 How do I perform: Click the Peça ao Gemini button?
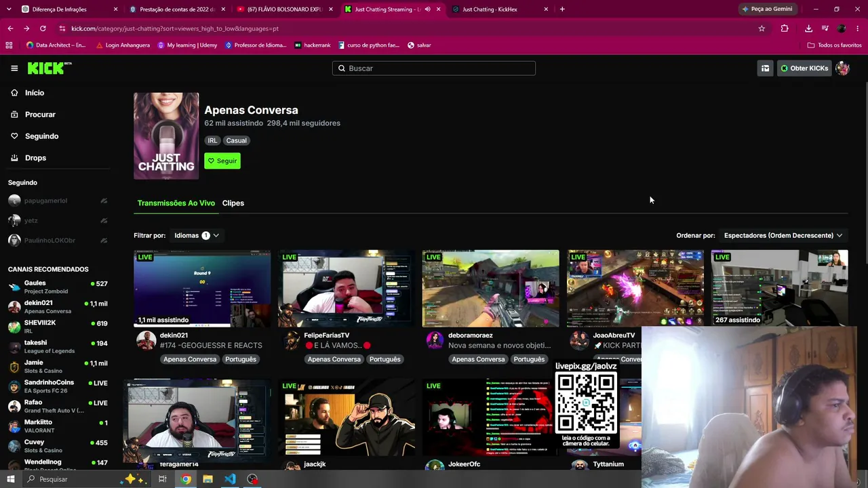pyautogui.click(x=767, y=9)
